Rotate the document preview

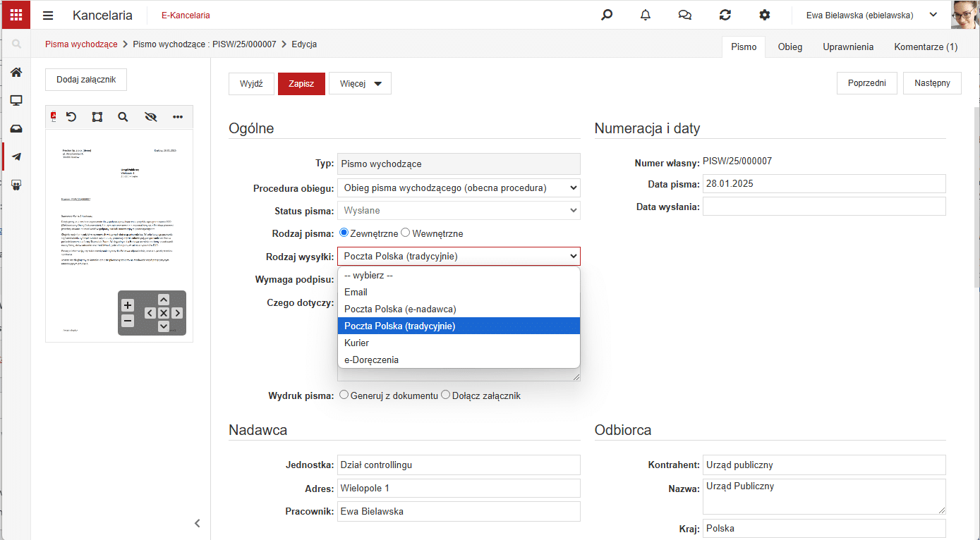coord(71,117)
